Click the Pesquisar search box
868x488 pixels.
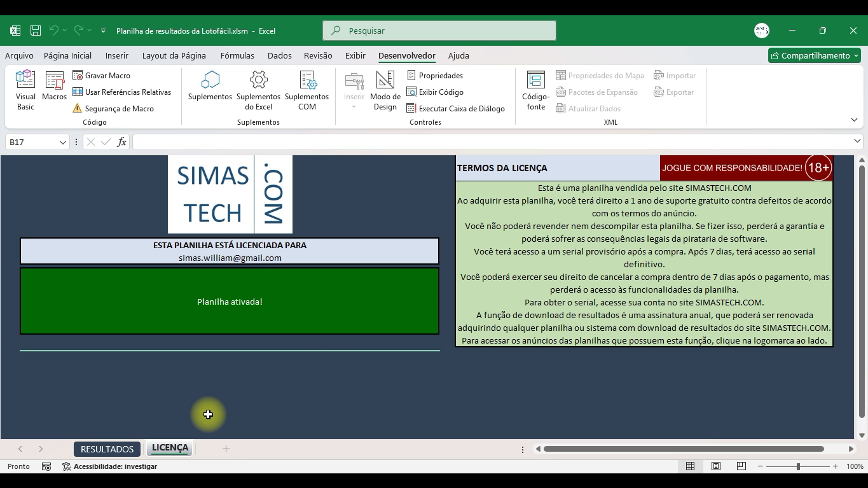(439, 31)
